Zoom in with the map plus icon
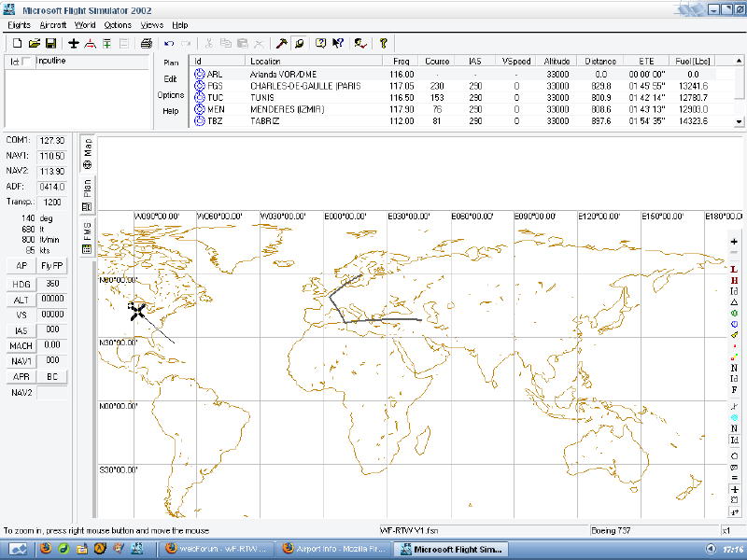Image resolution: width=747 pixels, height=560 pixels. point(734,242)
